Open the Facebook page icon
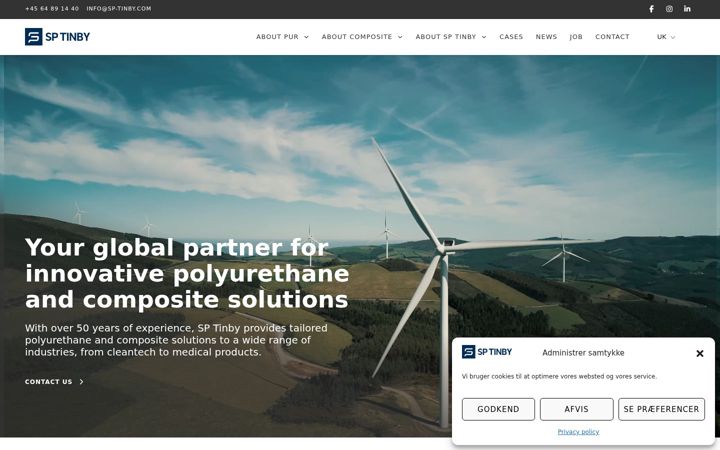Screen dimensions: 720x450 (651, 9)
